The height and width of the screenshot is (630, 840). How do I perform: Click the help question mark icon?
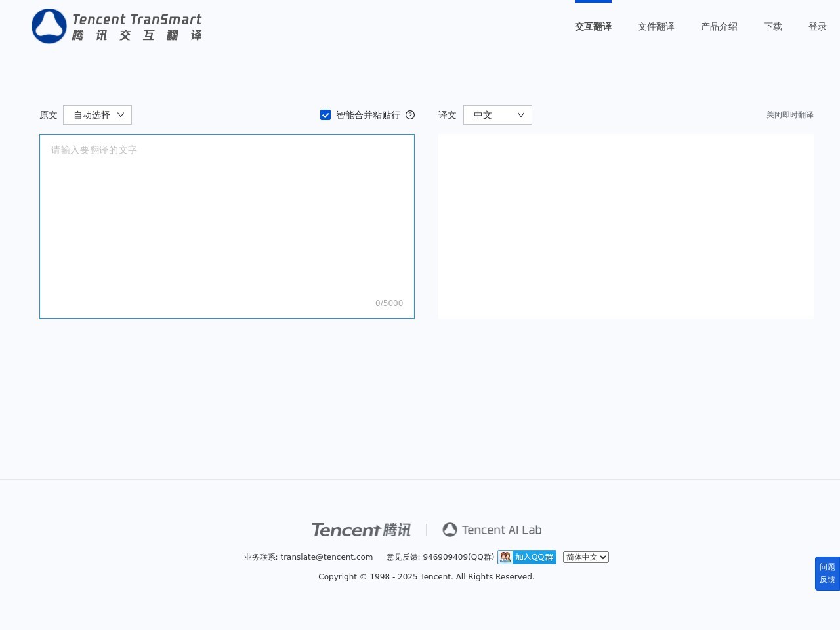click(x=410, y=115)
